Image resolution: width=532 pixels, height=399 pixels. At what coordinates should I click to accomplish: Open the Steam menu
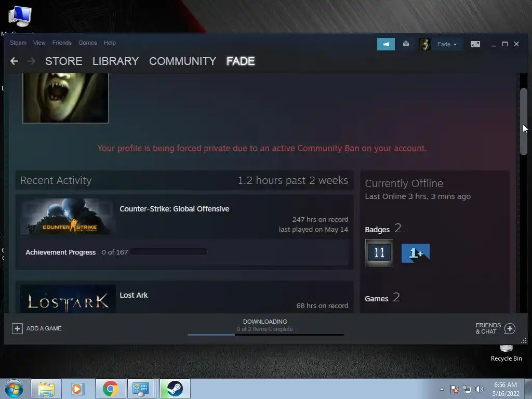(x=18, y=43)
